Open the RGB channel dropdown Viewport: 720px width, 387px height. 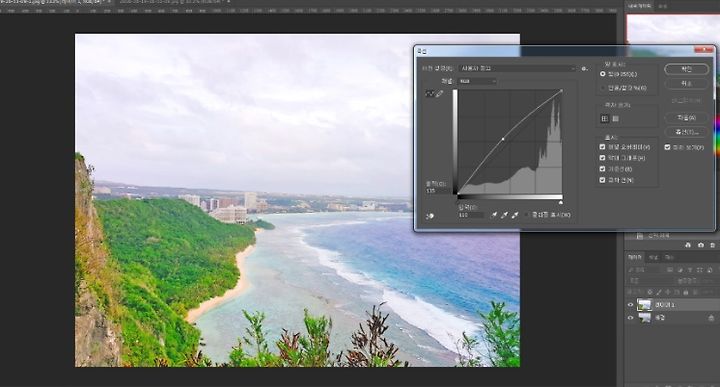[x=477, y=81]
